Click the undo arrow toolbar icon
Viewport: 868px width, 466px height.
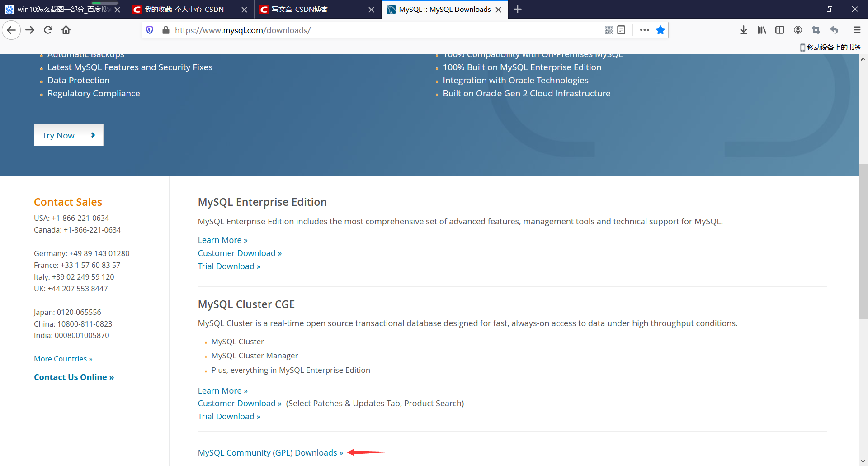[x=834, y=30]
